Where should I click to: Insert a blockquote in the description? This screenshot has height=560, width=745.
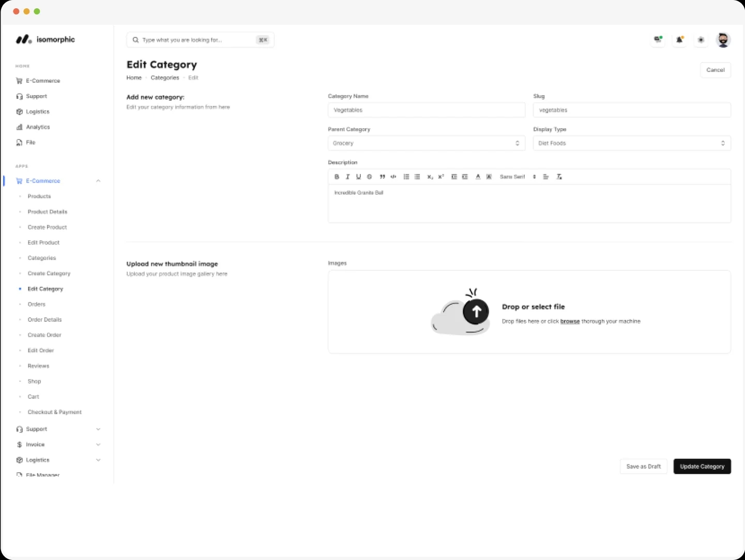[x=383, y=177]
